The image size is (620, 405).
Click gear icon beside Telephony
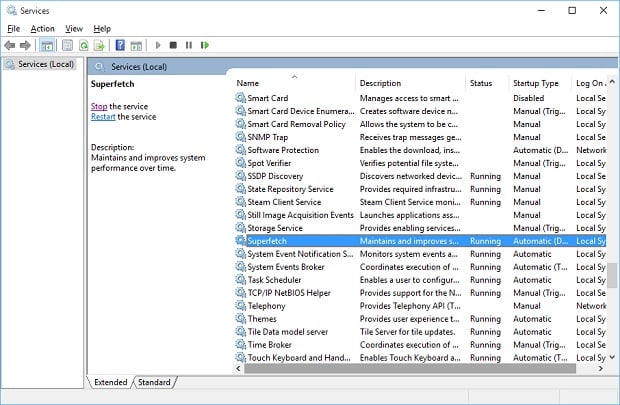pos(240,306)
